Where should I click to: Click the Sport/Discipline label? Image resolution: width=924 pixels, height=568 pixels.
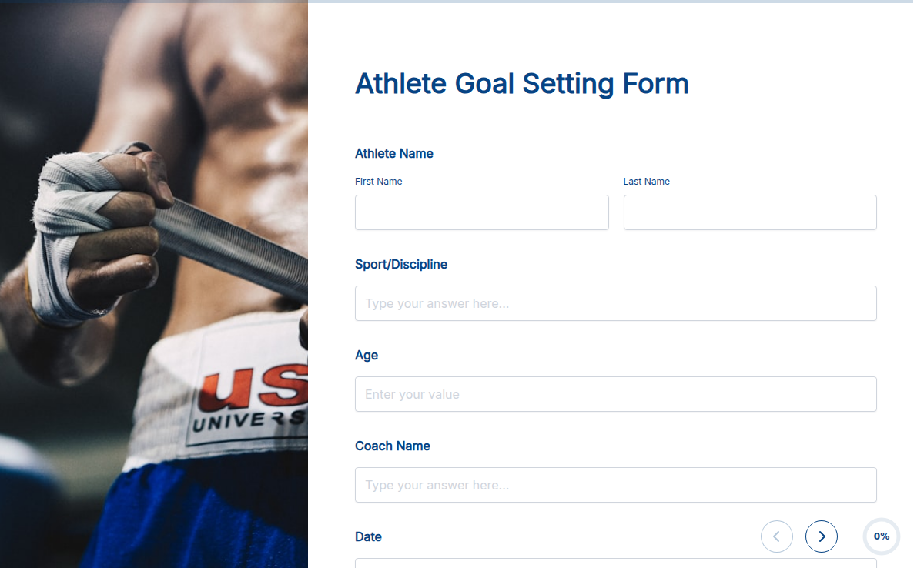coord(400,264)
